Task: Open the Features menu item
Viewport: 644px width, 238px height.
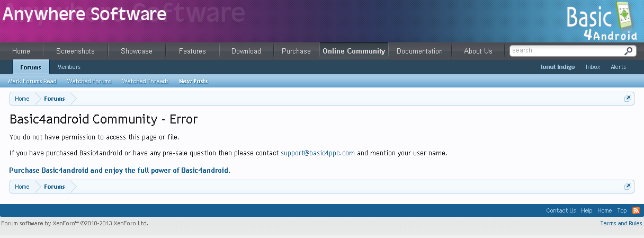Action: (192, 51)
